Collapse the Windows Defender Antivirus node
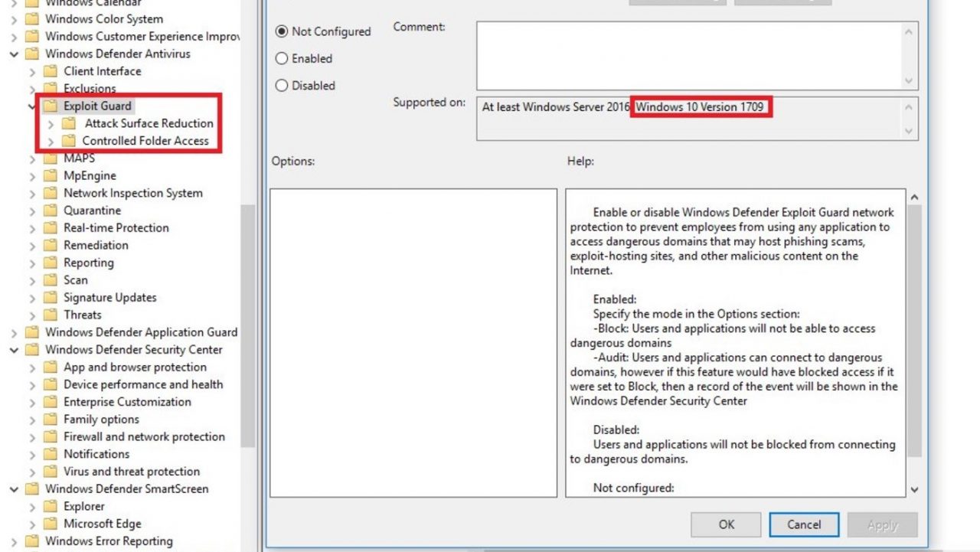This screenshot has width=980, height=552. coord(14,54)
